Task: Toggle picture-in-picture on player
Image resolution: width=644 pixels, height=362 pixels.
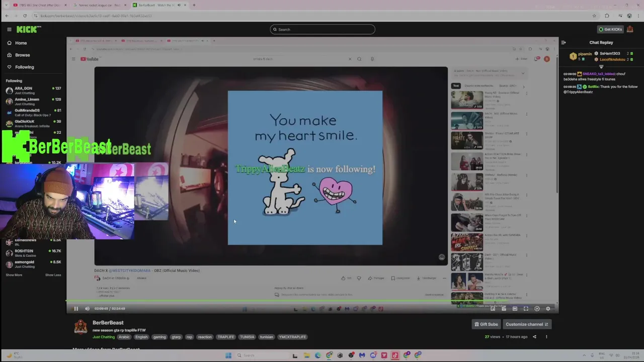Action: 493,309
